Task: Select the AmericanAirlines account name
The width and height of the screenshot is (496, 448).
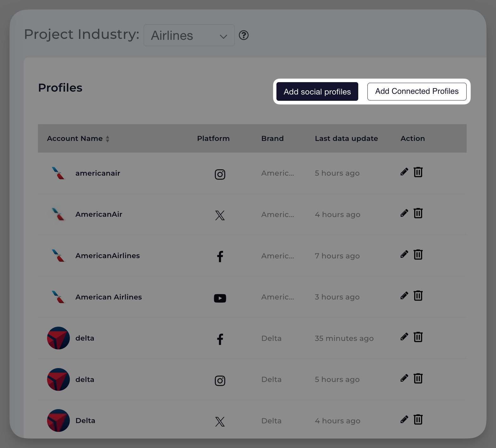Action: coord(107,256)
